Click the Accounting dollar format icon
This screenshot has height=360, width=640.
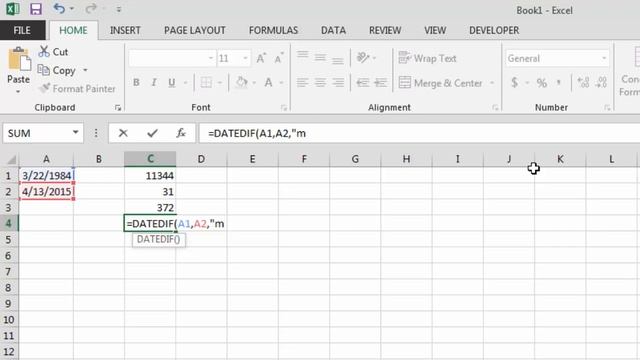pos(515,83)
